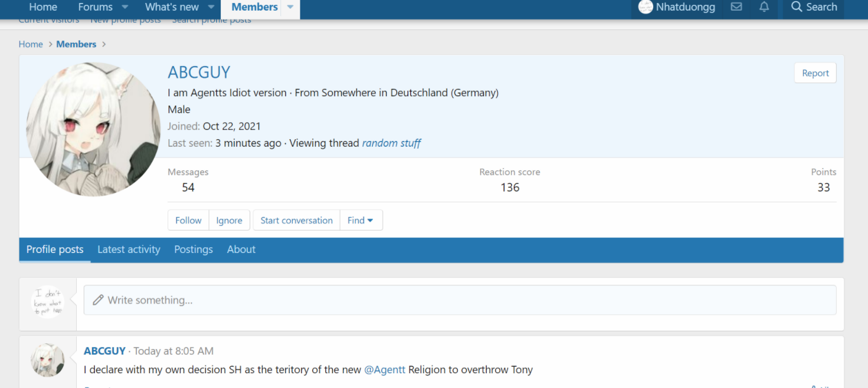Image resolution: width=868 pixels, height=388 pixels.
Task: Switch to the Latest activity tab
Action: pos(129,249)
